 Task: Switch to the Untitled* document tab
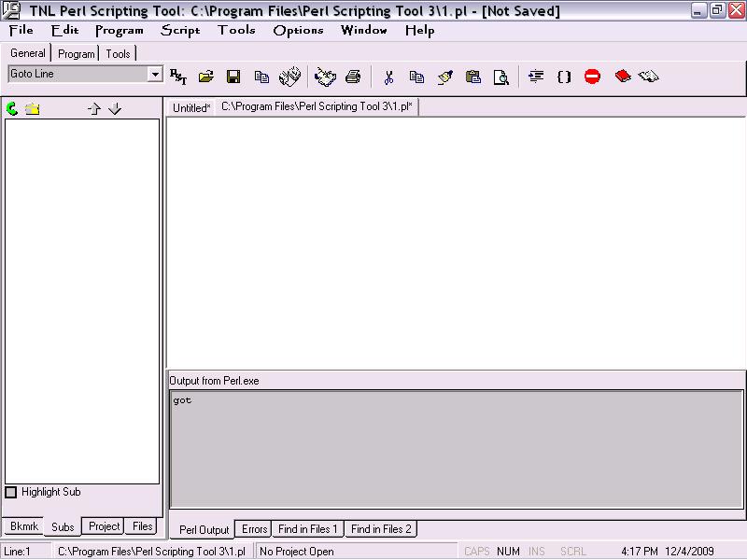(x=191, y=108)
